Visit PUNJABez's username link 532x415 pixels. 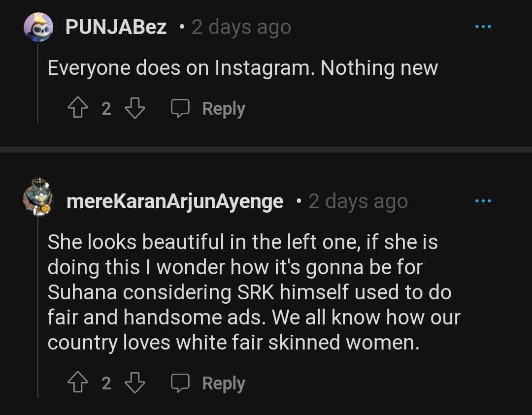coord(116,28)
